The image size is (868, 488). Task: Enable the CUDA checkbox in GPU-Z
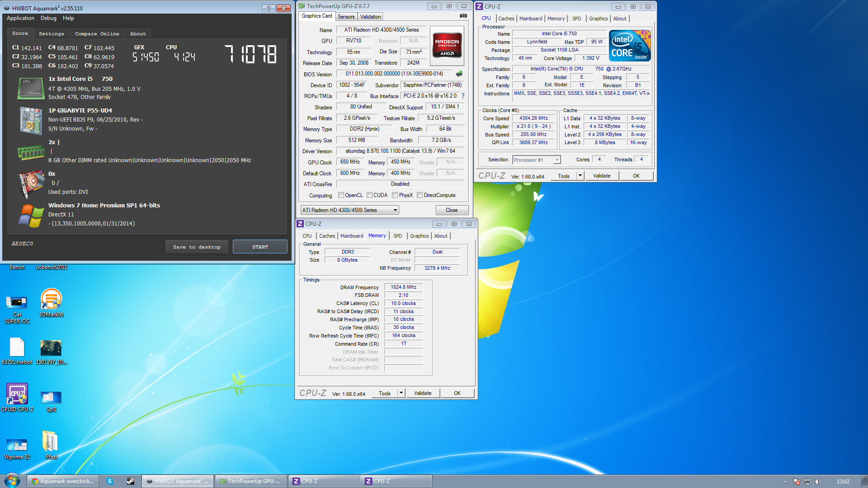pos(369,195)
